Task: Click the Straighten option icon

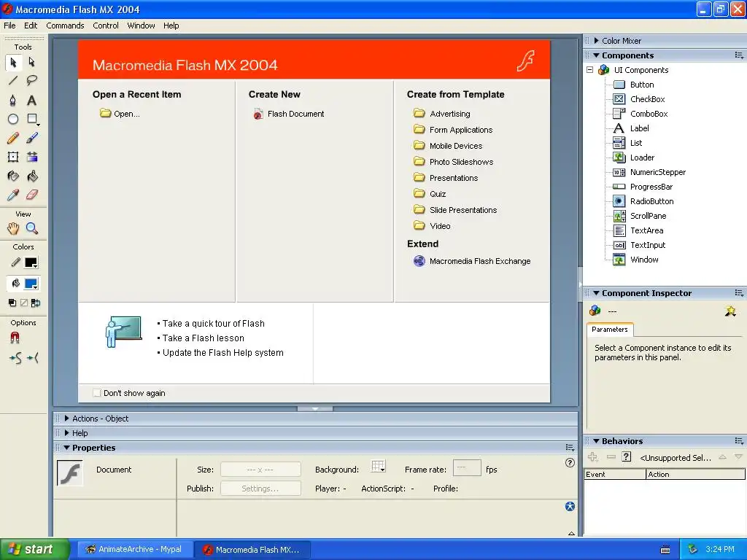Action: pos(32,358)
